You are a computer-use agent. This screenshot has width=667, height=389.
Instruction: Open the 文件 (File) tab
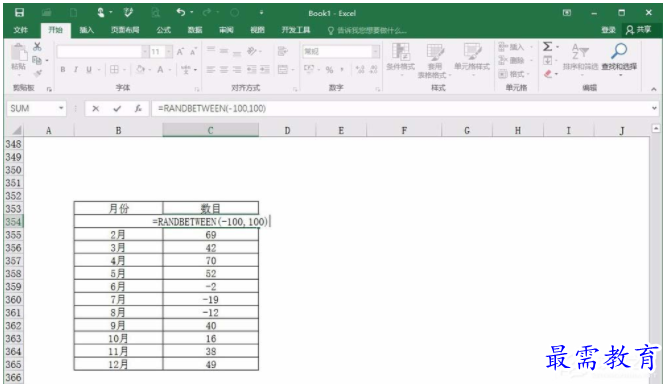(x=20, y=30)
